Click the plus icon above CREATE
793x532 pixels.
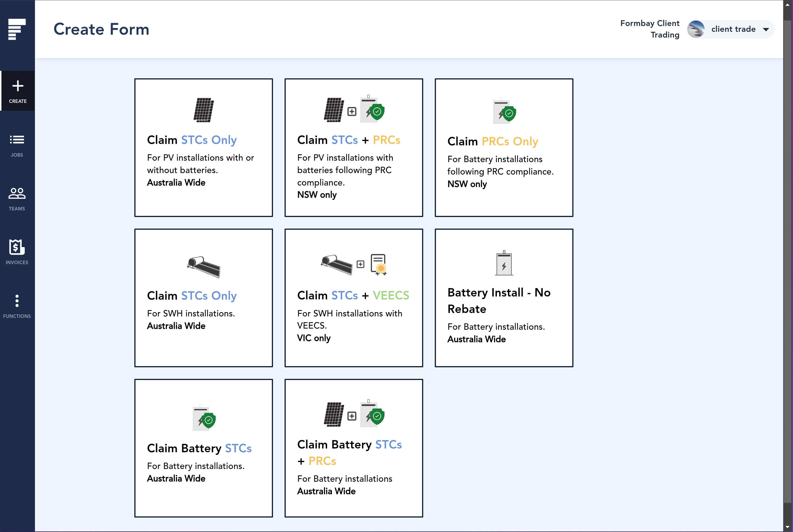(x=18, y=86)
